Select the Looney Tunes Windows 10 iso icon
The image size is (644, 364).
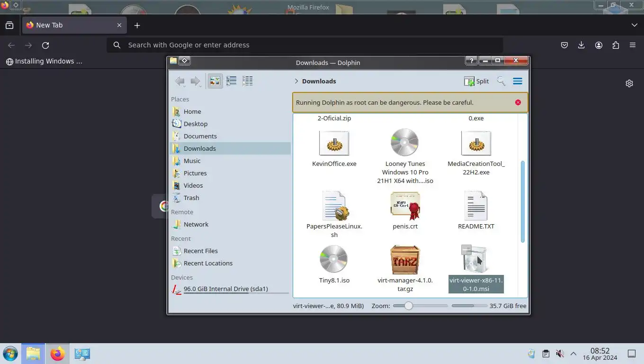(x=405, y=143)
